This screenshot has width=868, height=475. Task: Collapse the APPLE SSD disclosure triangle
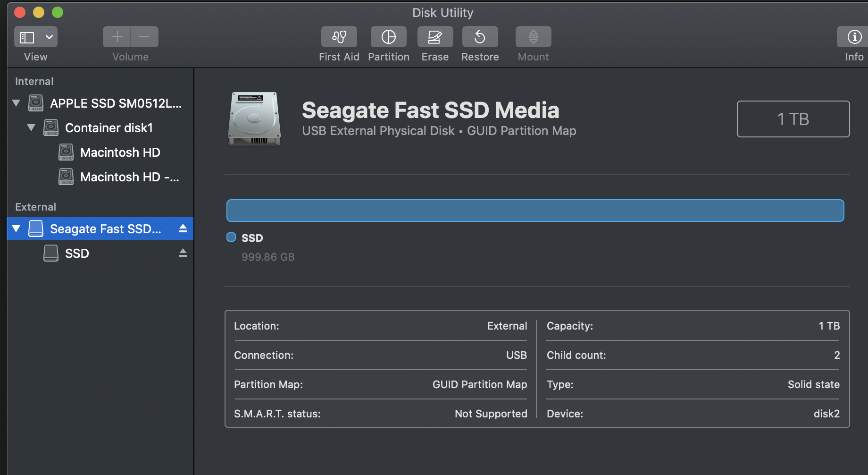(16, 103)
